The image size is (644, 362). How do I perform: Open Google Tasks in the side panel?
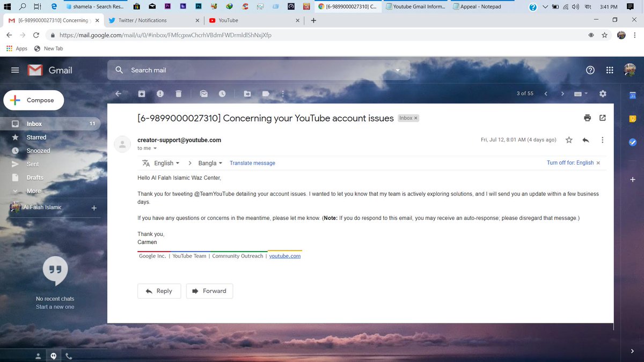(x=633, y=142)
